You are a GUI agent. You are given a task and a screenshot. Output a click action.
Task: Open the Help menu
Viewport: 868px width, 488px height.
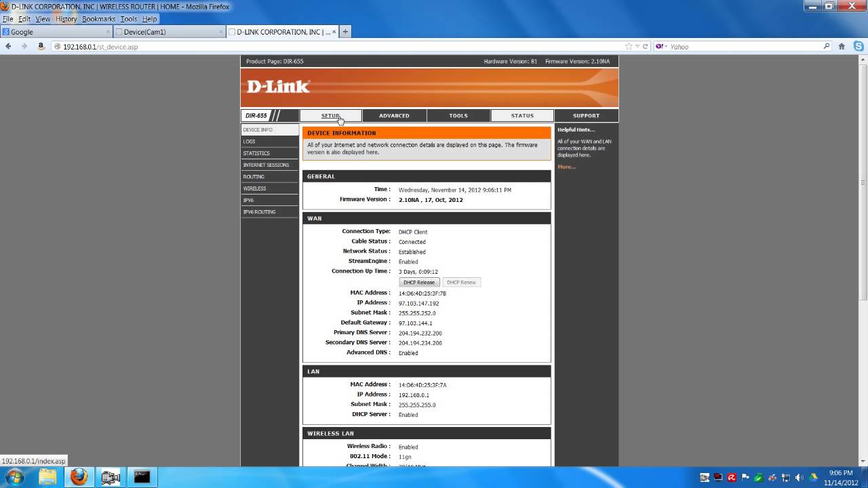pos(150,19)
